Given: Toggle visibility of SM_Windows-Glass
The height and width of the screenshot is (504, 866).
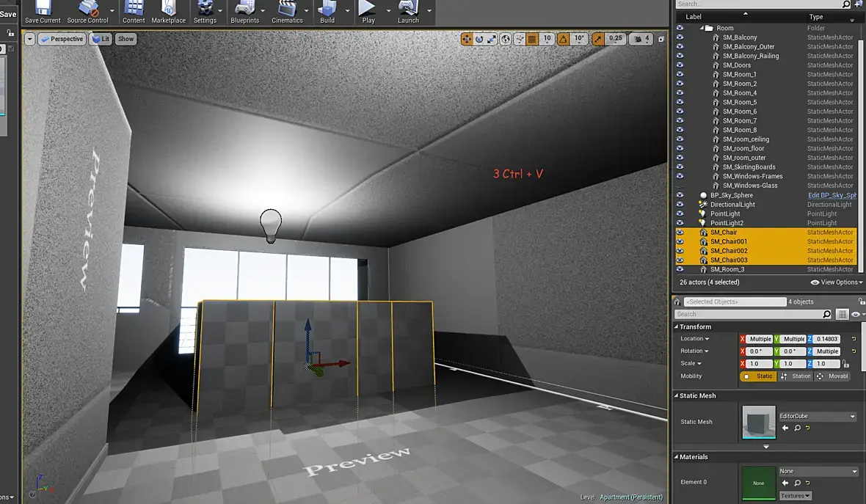Looking at the screenshot, I should tap(680, 186).
